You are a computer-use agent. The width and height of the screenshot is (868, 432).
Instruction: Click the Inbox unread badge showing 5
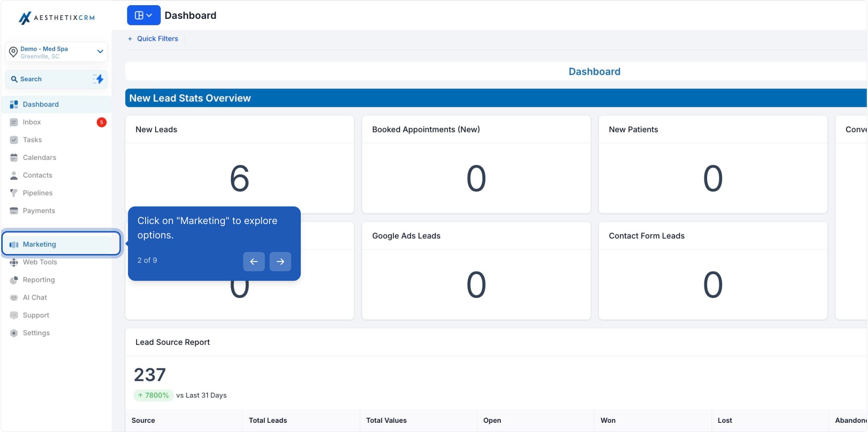click(102, 122)
